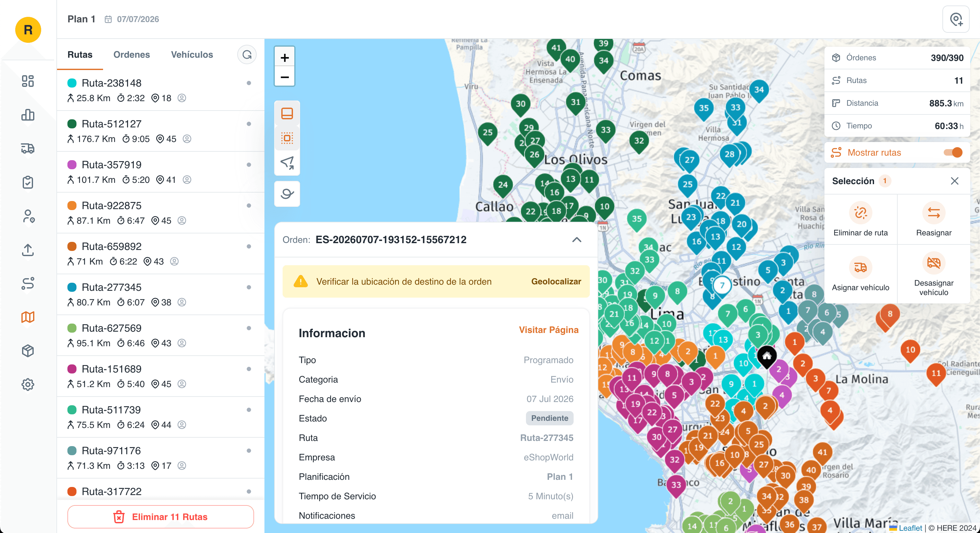This screenshot has height=533, width=980.
Task: Click the Pendiente status badge
Action: point(549,418)
